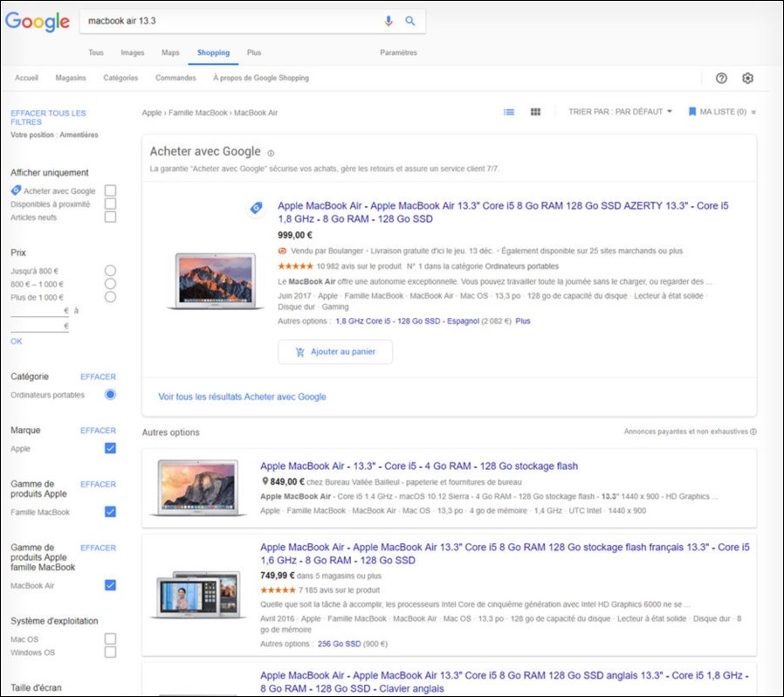Open Paramètres in the search bar menu

point(398,52)
